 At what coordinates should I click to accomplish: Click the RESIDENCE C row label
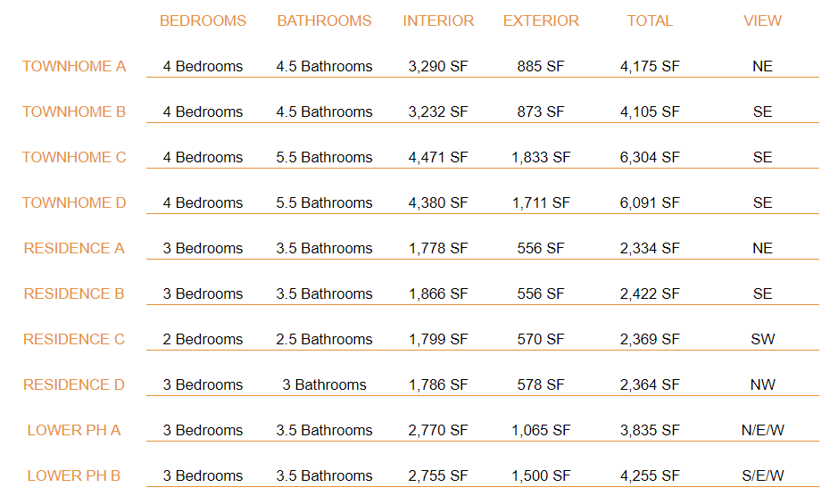click(x=74, y=339)
